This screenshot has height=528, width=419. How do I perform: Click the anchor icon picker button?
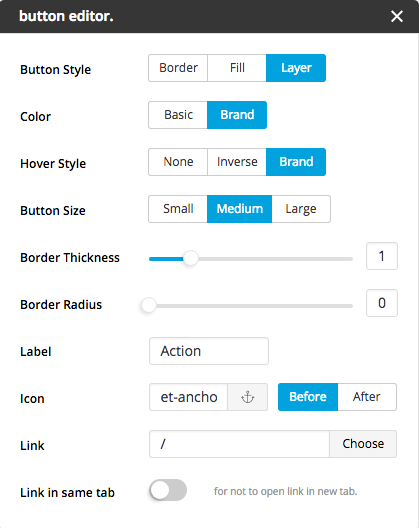(x=248, y=397)
